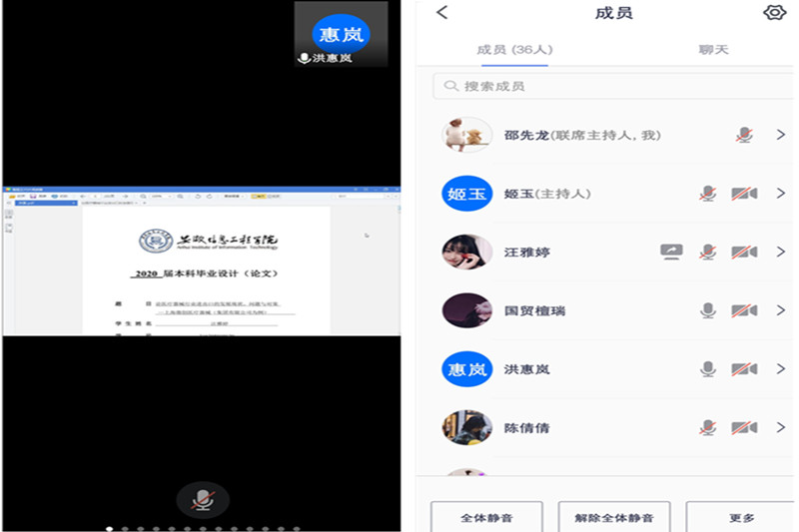This screenshot has height=532, width=799.
Task: Expand options for 邵先龙
Action: 781,135
